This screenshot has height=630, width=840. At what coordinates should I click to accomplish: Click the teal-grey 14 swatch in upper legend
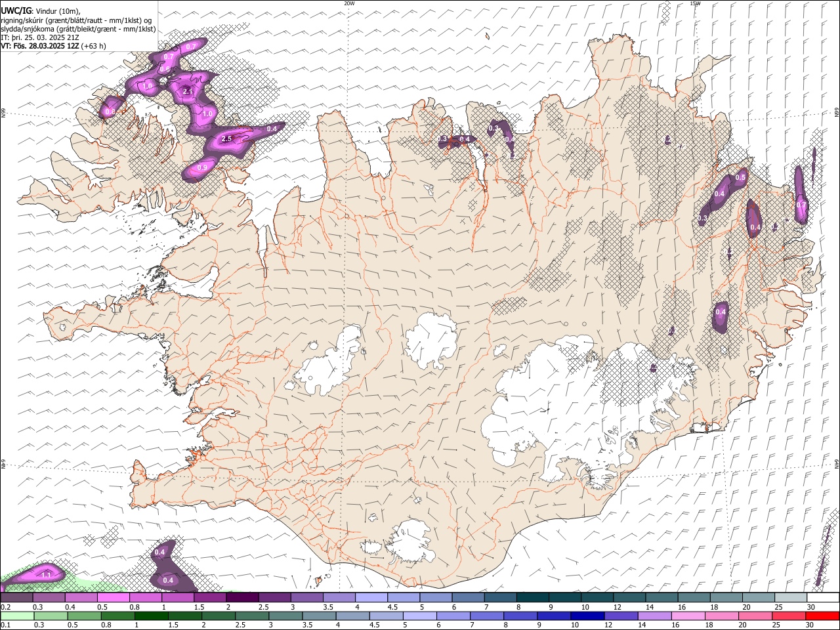tap(662, 598)
